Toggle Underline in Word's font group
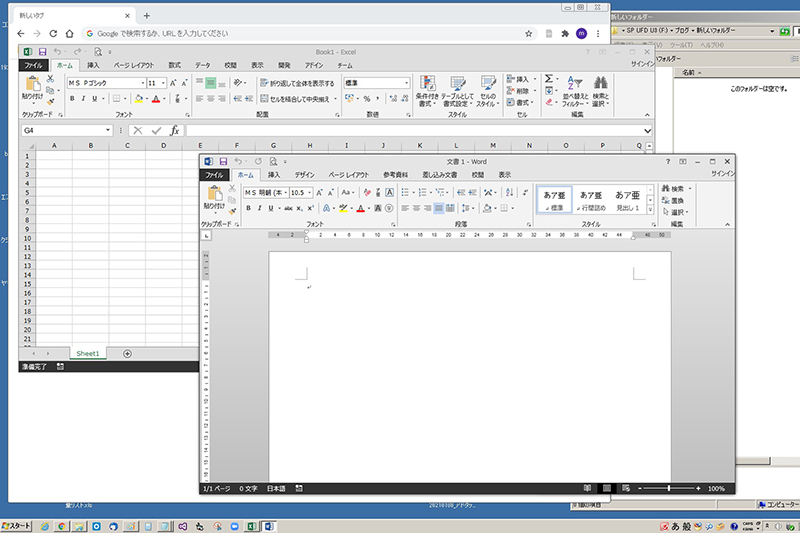Viewport: 800px width, 533px height. [x=271, y=208]
